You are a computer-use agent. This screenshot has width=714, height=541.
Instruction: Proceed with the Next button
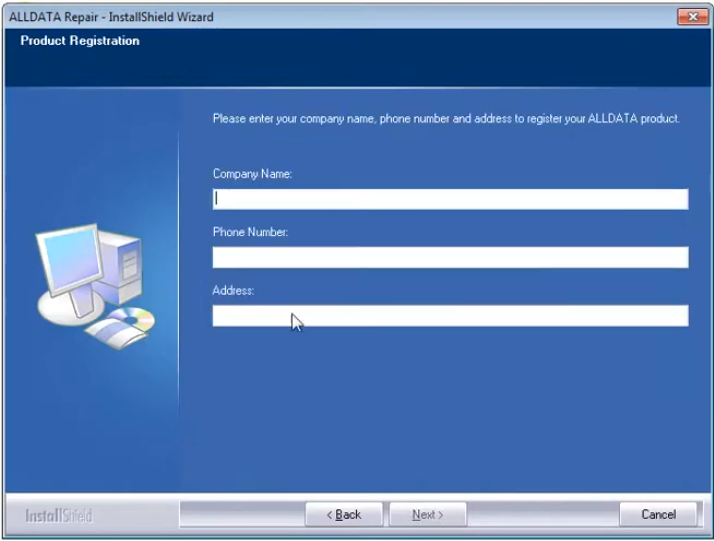[428, 515]
